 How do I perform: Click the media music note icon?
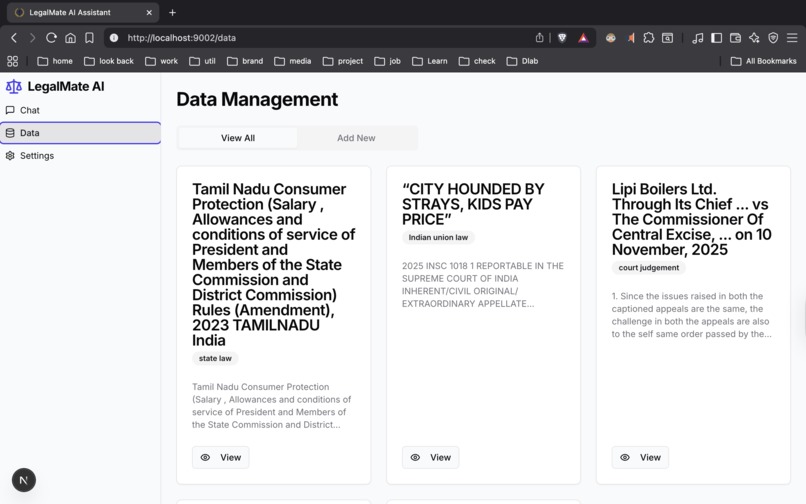(x=698, y=38)
